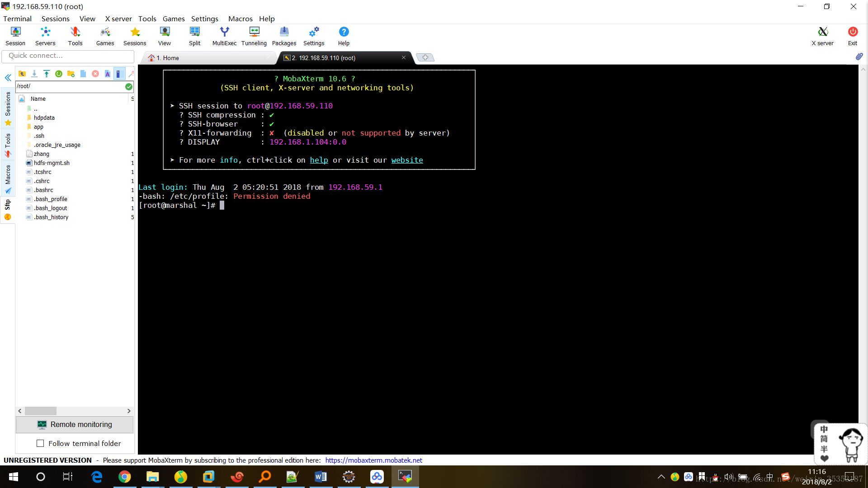Viewport: 868px width, 488px height.
Task: Open the Macros side tab
Action: coord(8,179)
